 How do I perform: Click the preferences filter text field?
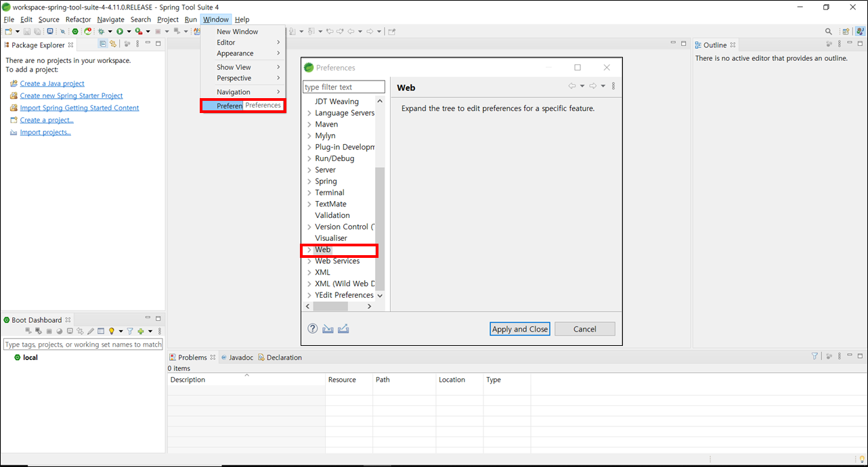pos(344,87)
